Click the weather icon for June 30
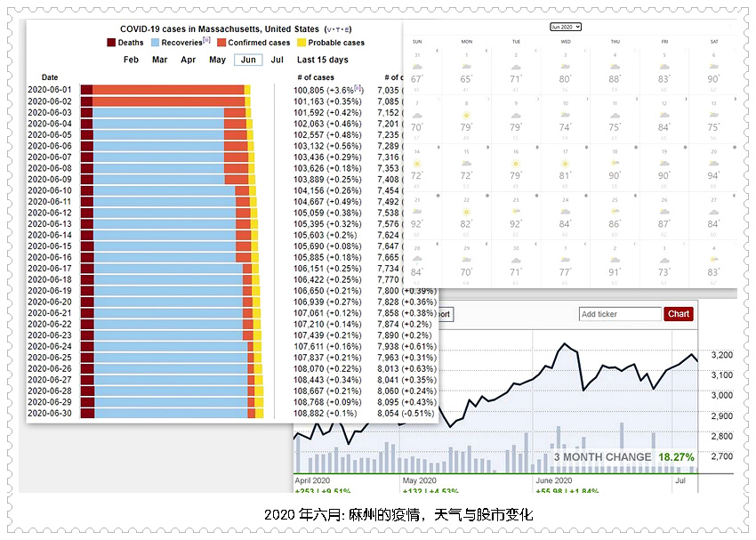This screenshot has width=756, height=540. [516, 260]
